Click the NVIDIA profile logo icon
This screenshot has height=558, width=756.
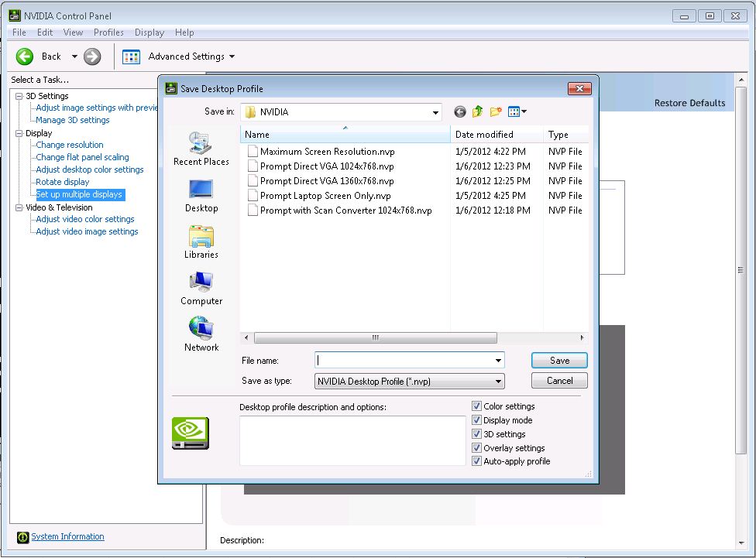coord(191,433)
